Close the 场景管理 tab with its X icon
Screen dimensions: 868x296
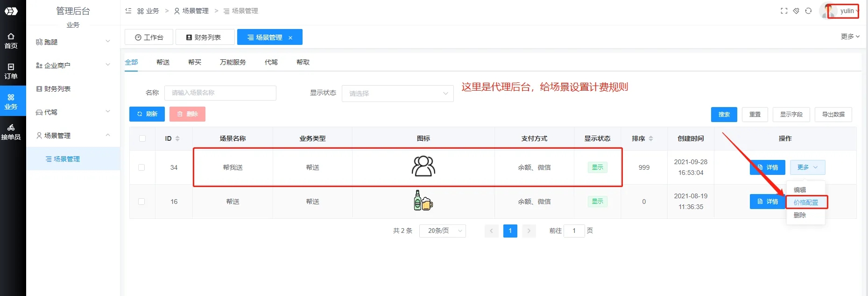point(290,38)
